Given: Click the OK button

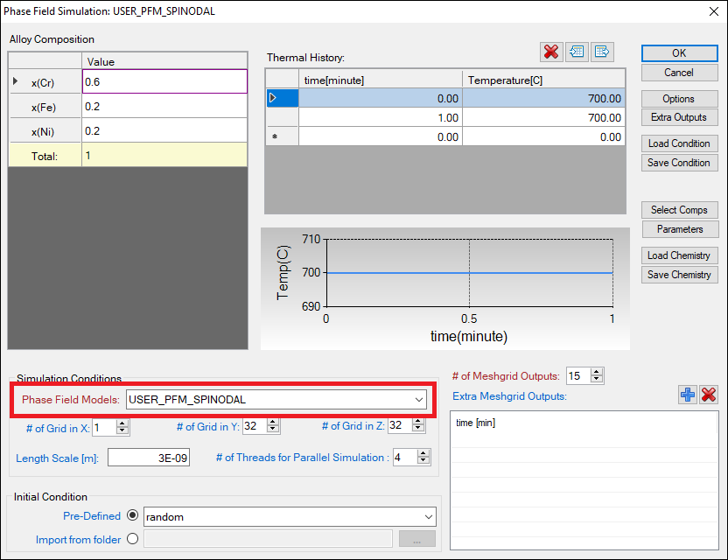Looking at the screenshot, I should [679, 53].
